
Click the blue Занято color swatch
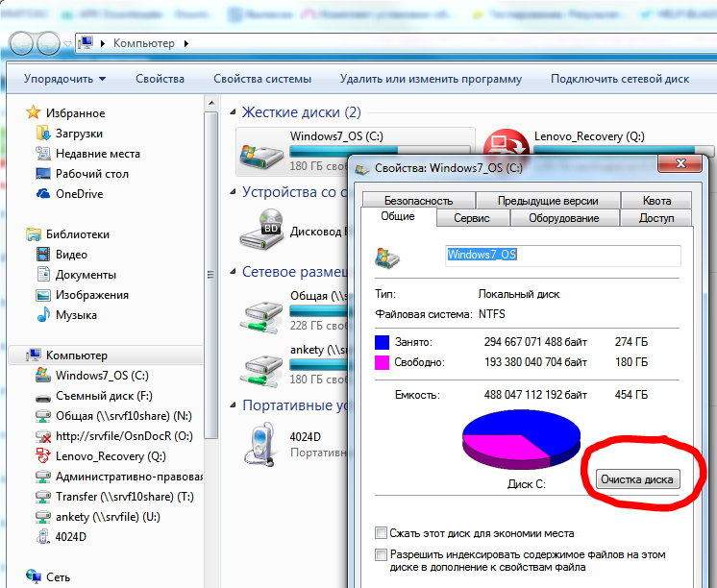click(382, 342)
